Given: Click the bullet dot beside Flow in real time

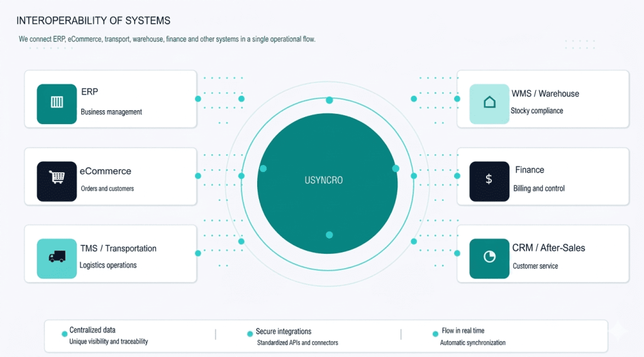Looking at the screenshot, I should pyautogui.click(x=435, y=334).
